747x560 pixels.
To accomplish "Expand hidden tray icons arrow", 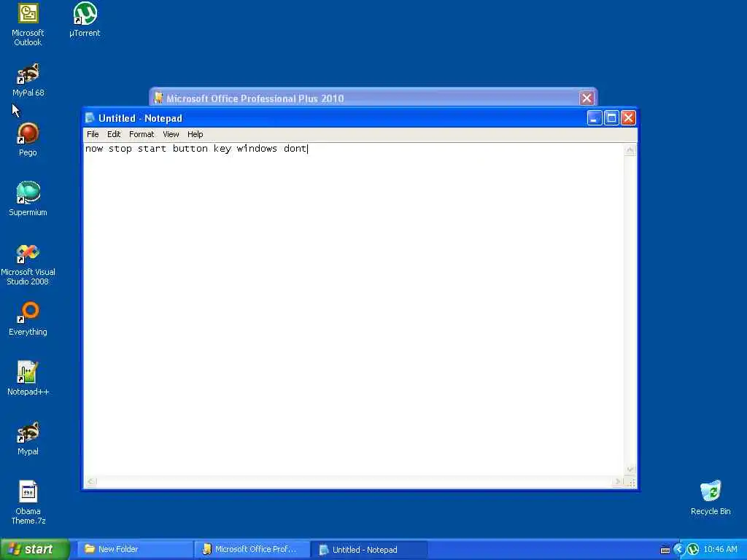I will coord(679,550).
